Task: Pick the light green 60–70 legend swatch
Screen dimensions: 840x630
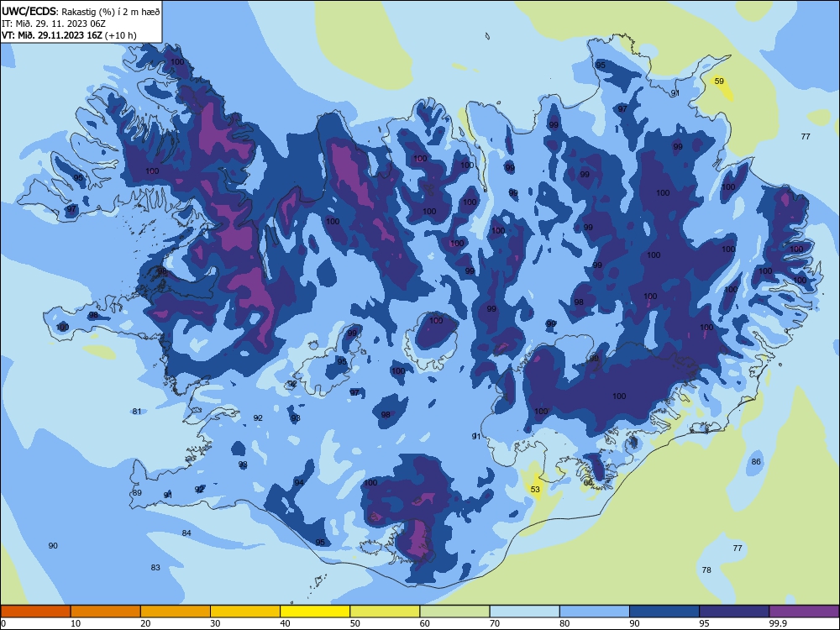Action: 454,612
